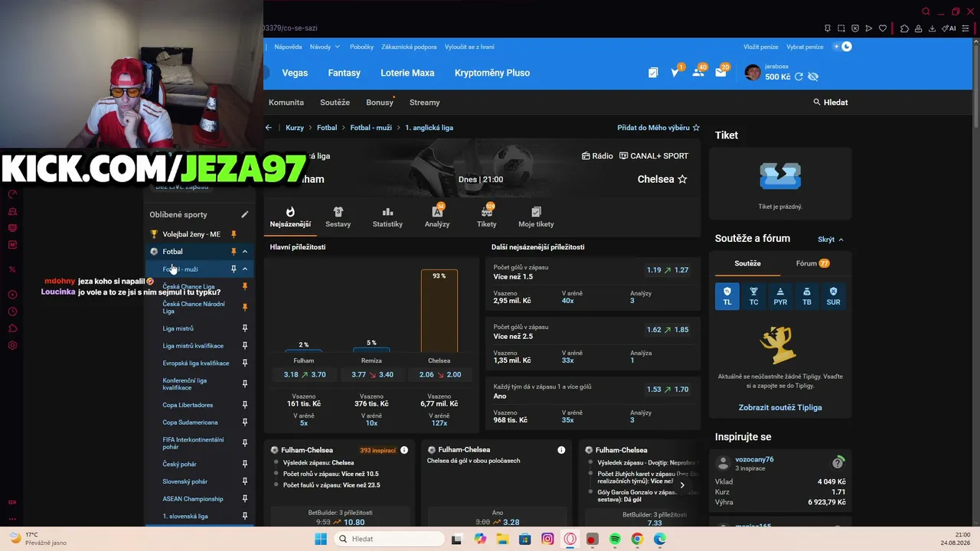Image resolution: width=980 pixels, height=551 pixels.
Task: Click the Vložit peníze link
Action: pyautogui.click(x=759, y=47)
